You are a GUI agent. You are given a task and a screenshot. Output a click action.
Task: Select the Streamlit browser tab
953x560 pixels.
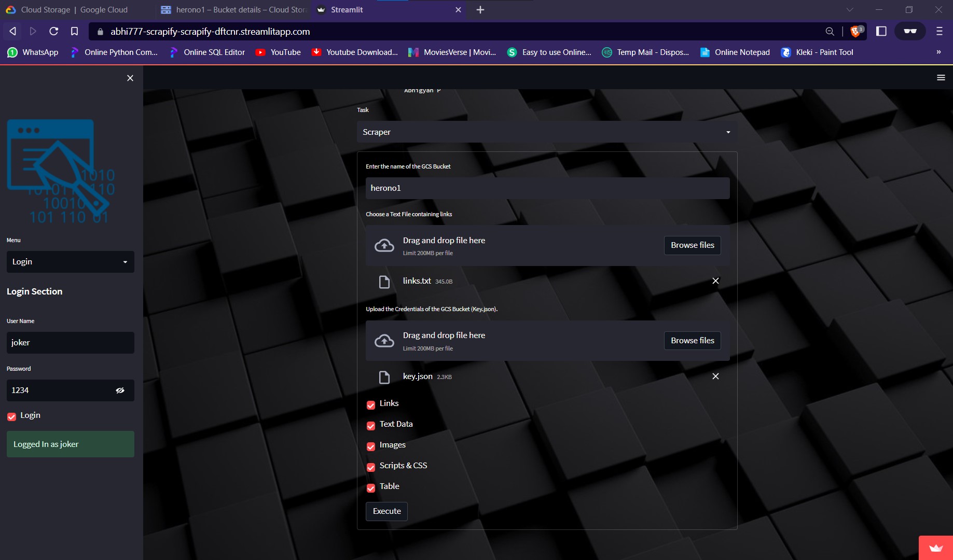point(384,10)
